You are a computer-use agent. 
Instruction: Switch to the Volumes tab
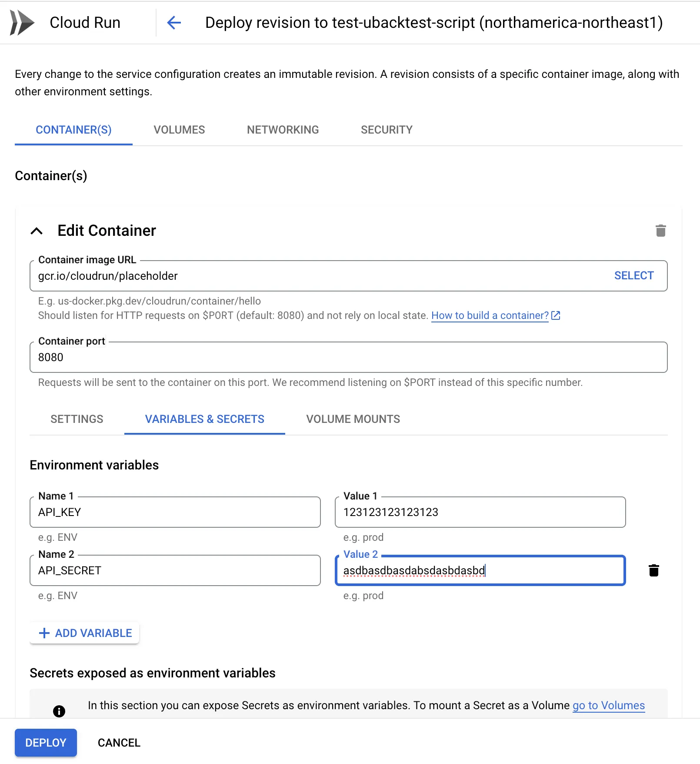coord(179,130)
